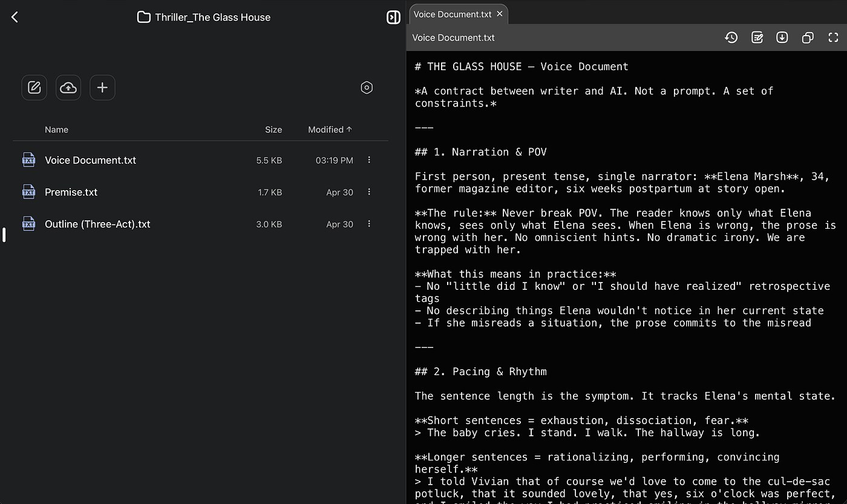The image size is (847, 504).
Task: Close the Voice Document.txt tab
Action: click(500, 14)
